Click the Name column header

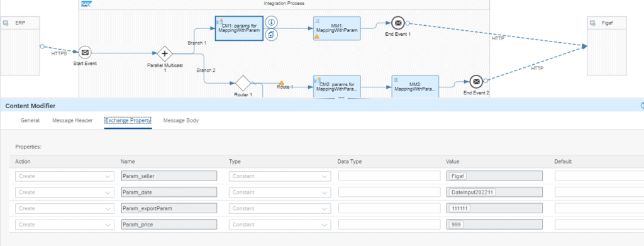tap(128, 162)
